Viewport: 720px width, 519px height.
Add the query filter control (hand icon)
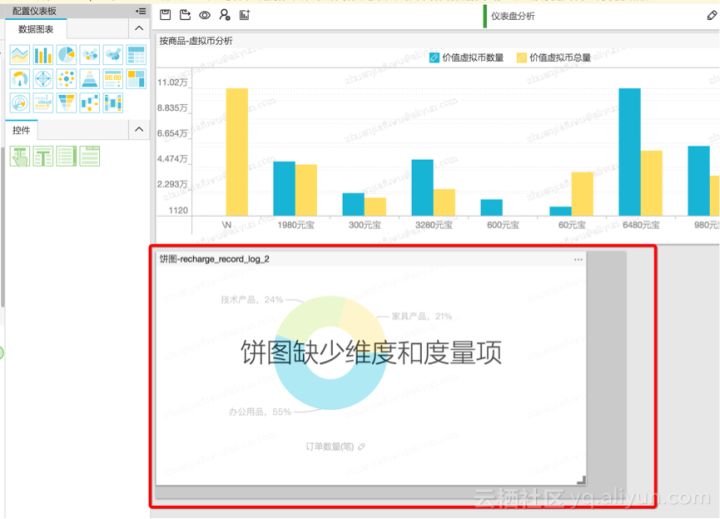pyautogui.click(x=20, y=156)
